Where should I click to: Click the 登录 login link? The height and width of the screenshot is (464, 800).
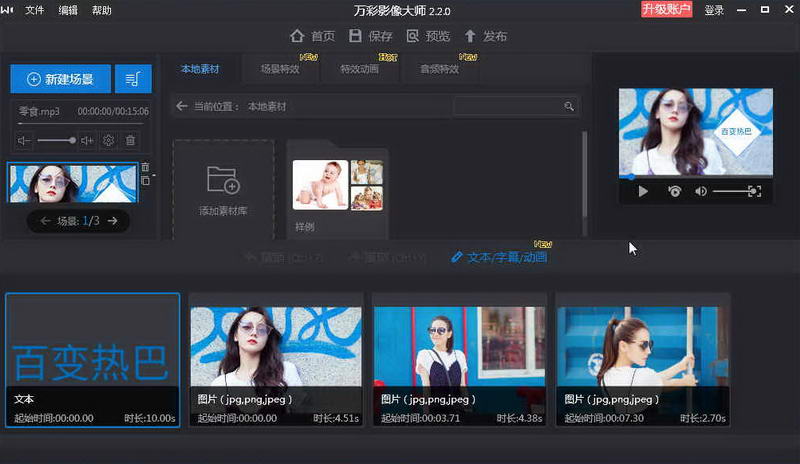point(714,10)
